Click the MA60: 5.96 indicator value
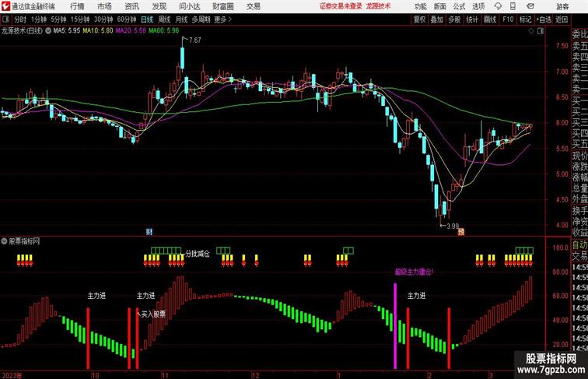This screenshot has width=588, height=379. tap(164, 31)
